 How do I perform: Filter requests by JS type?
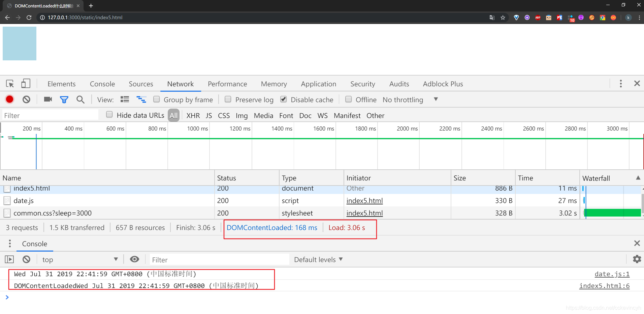pyautogui.click(x=209, y=115)
